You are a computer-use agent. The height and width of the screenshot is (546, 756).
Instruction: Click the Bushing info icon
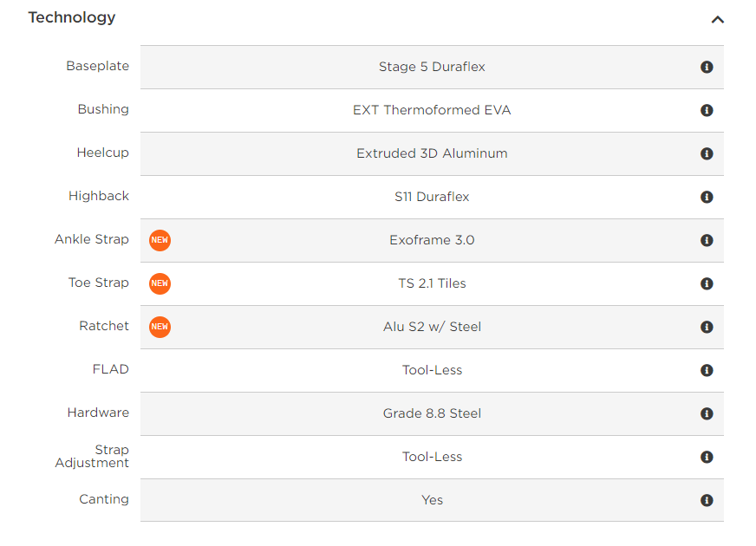(x=707, y=110)
